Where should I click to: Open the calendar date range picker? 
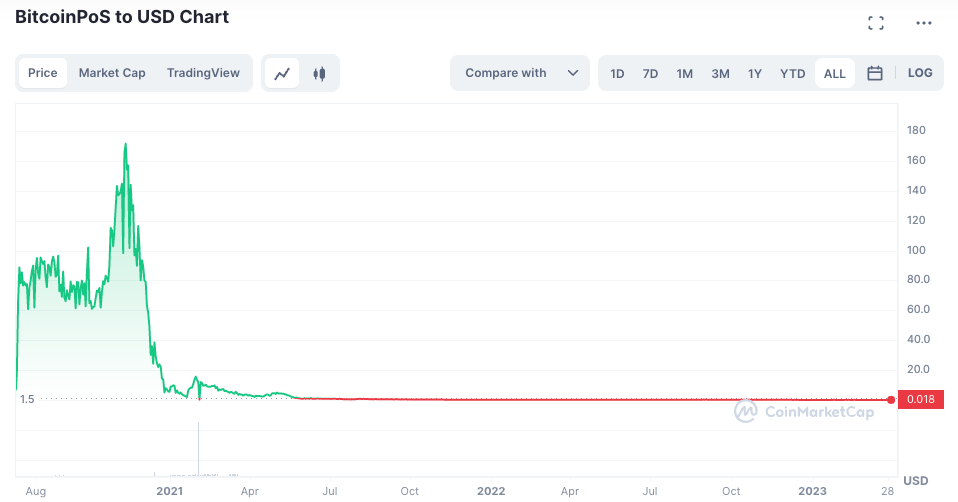[x=875, y=73]
